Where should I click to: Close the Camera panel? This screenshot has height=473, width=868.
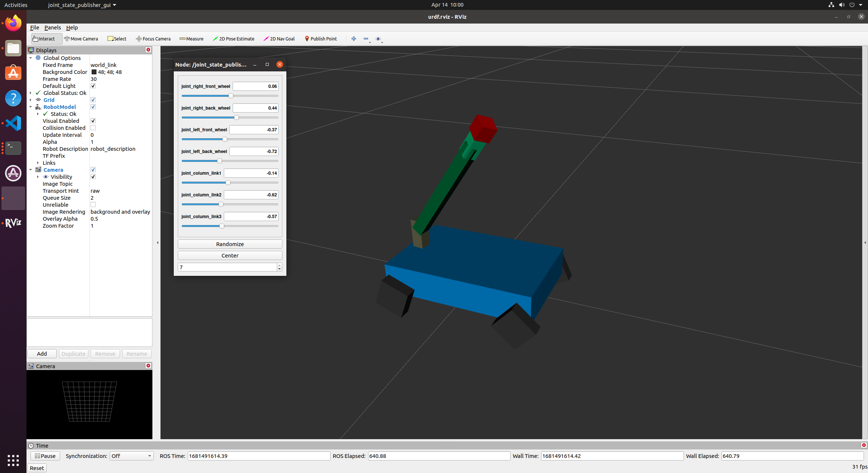(148, 366)
